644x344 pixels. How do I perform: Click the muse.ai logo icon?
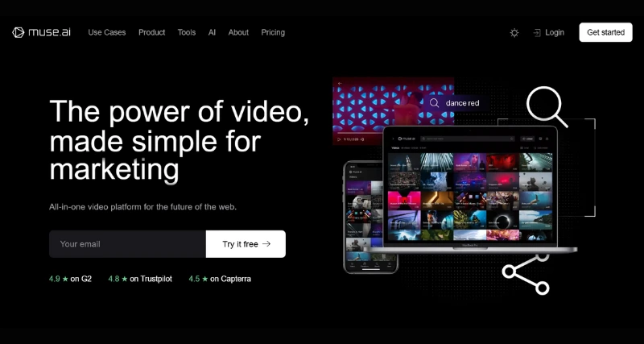pos(19,32)
